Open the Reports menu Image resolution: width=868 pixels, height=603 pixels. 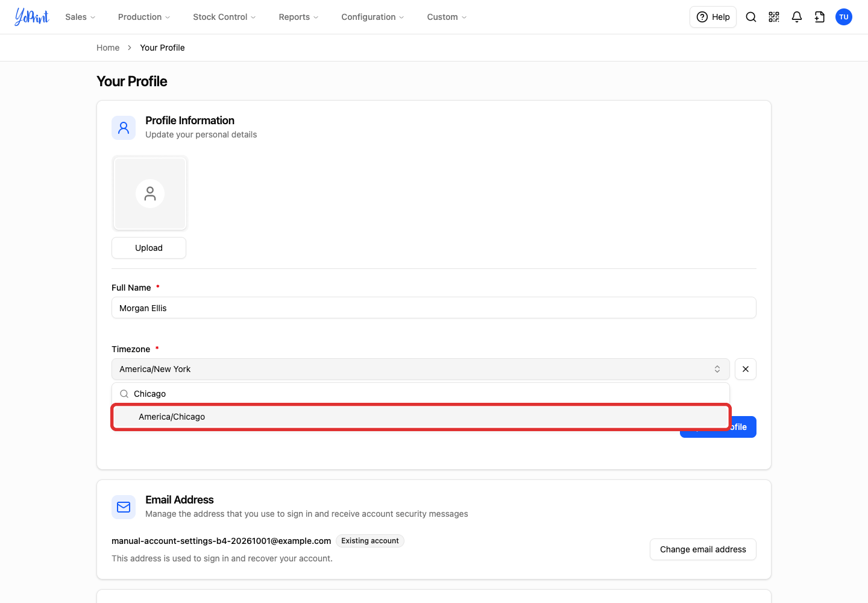pos(298,17)
